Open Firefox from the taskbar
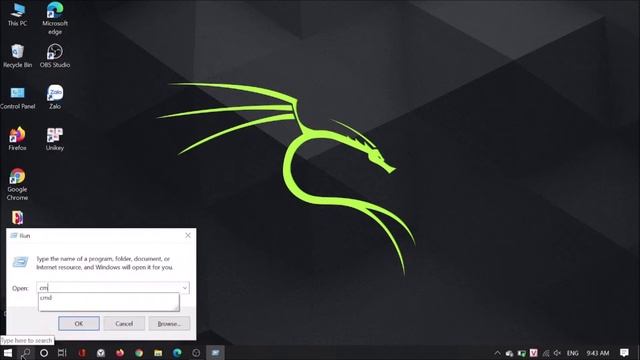The height and width of the screenshot is (360, 640). [120, 353]
